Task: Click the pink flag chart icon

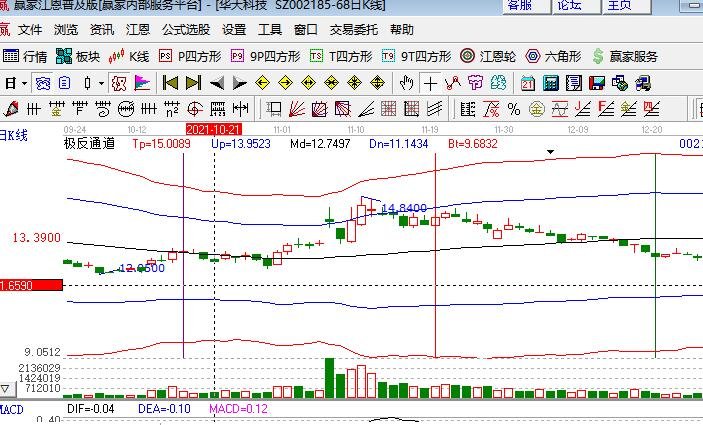Action: (x=142, y=83)
